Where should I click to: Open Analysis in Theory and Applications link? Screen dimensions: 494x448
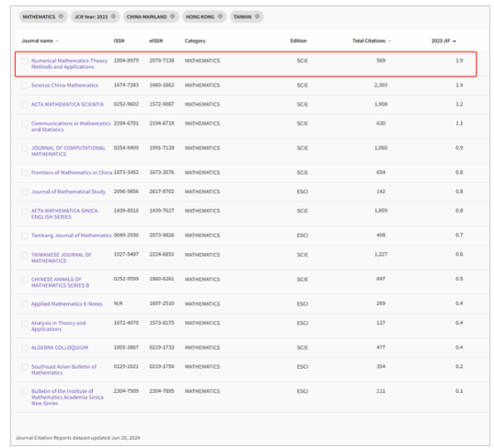point(59,326)
